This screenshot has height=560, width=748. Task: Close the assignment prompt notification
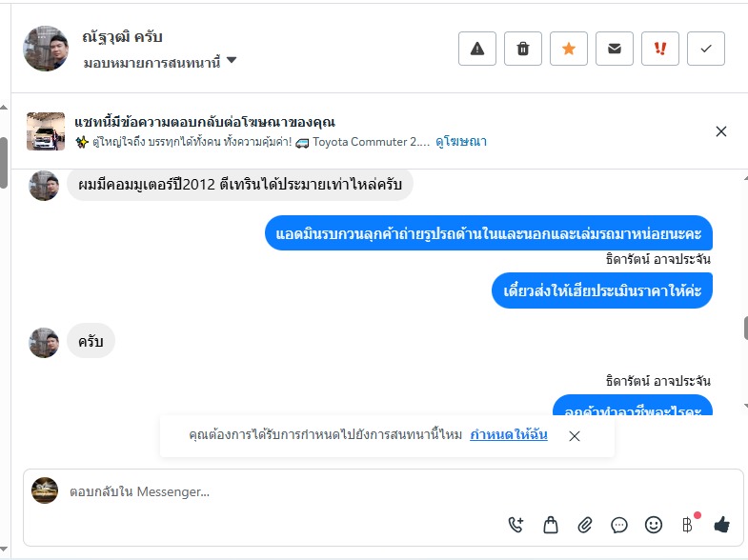[575, 436]
